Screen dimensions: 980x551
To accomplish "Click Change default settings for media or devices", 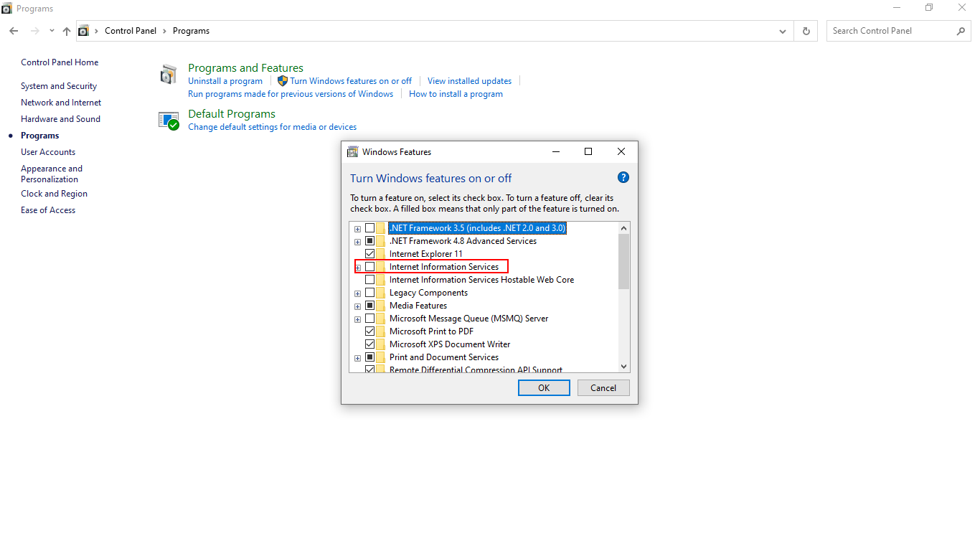I will click(272, 127).
